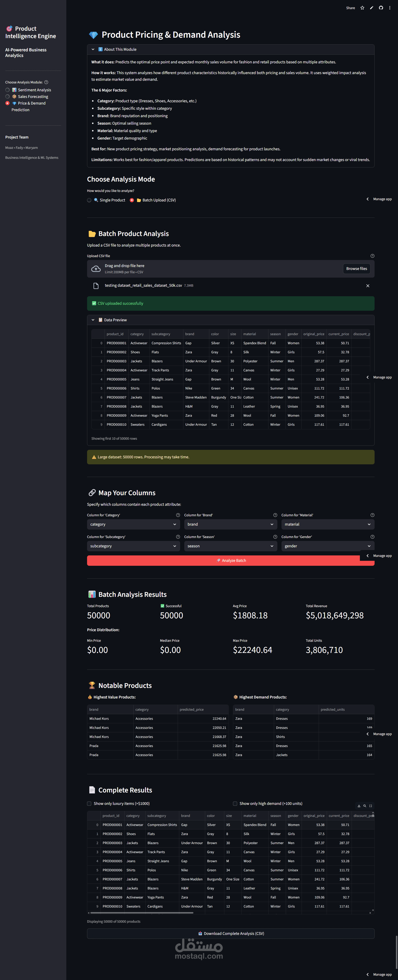Click help icon next to Upload CSV file

click(x=372, y=256)
